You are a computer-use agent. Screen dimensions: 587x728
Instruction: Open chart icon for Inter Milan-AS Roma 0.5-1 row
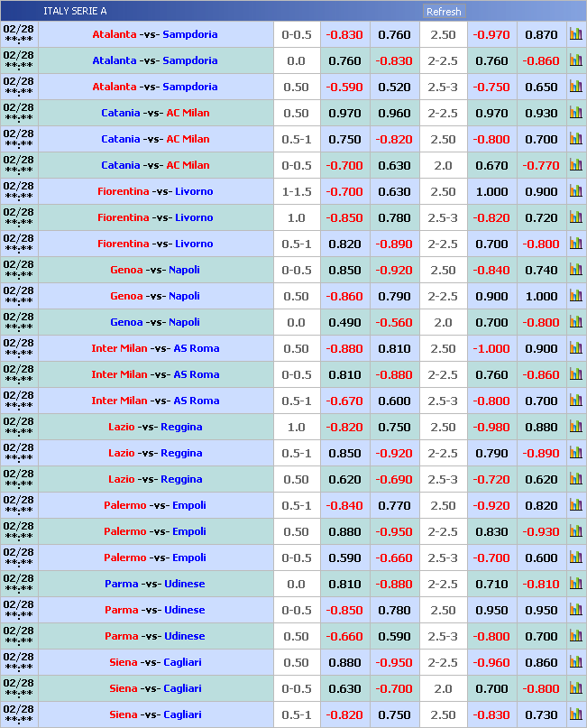[576, 401]
